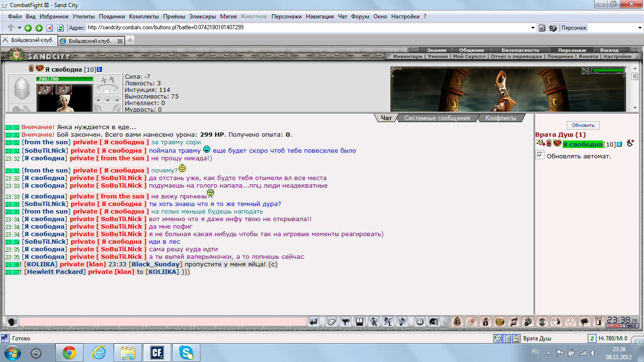Click the flag icon in bottom panel
This screenshot has height=362, width=644.
click(584, 321)
